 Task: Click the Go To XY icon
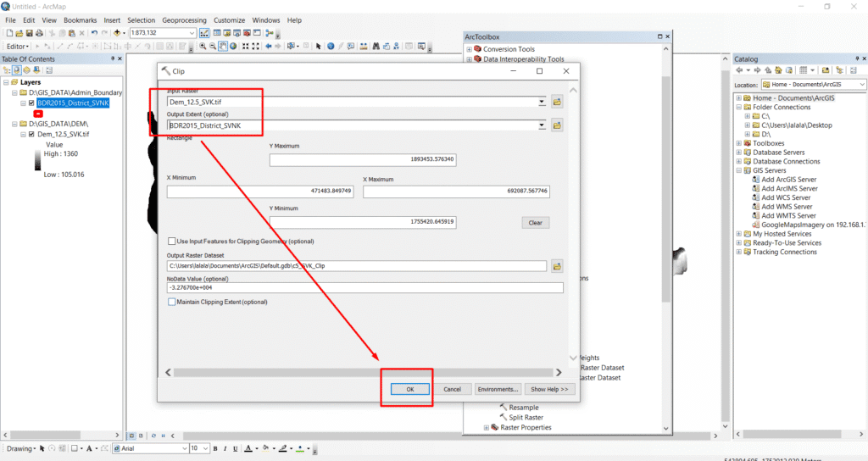click(397, 47)
